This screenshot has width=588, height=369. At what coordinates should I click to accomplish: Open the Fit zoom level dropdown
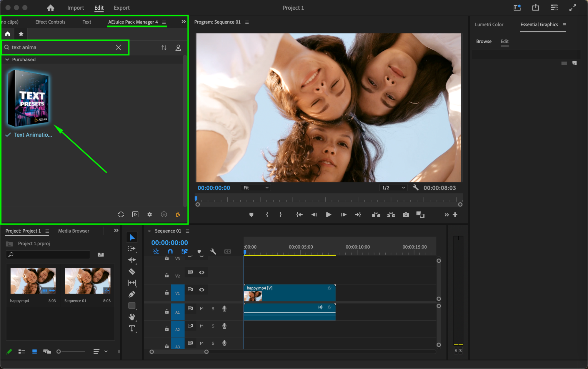(x=255, y=188)
